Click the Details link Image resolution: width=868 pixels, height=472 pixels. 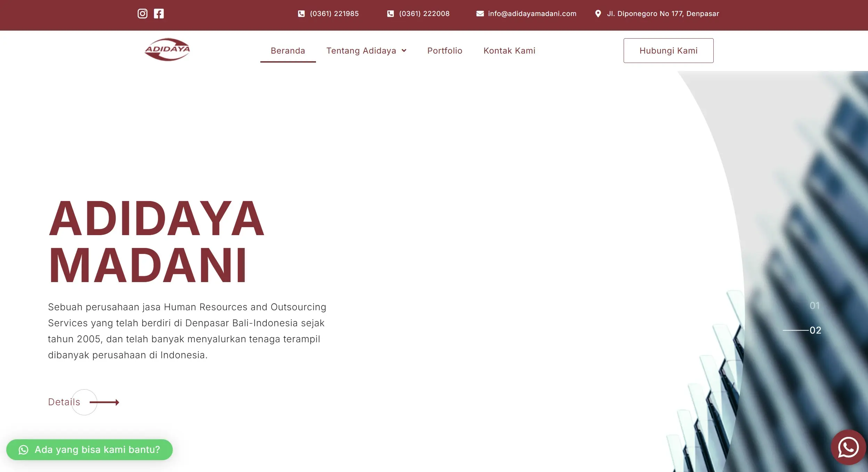click(64, 402)
